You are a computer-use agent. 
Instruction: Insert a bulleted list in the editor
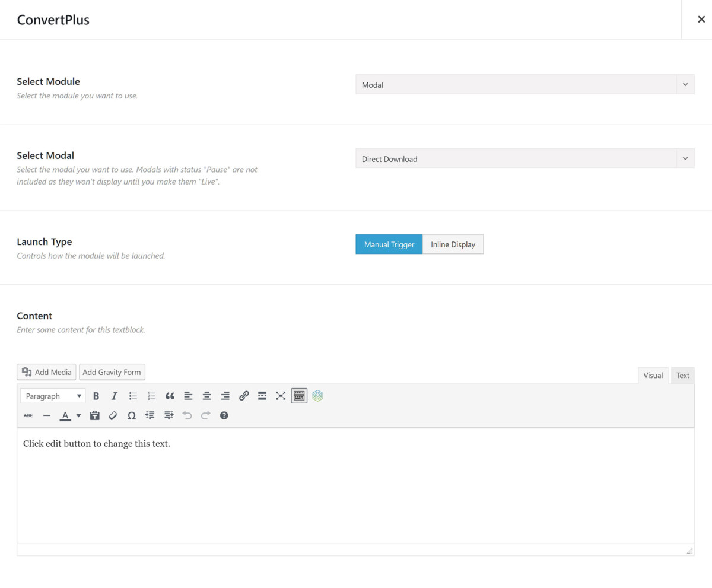132,396
